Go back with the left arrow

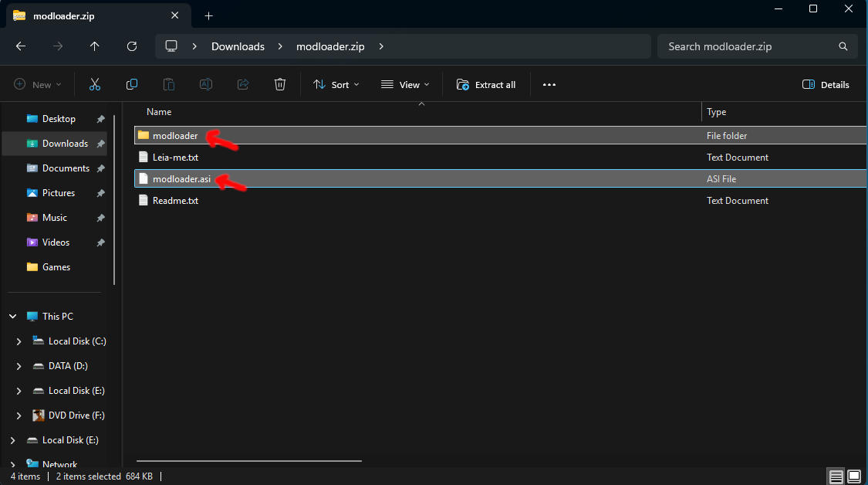pyautogui.click(x=21, y=46)
